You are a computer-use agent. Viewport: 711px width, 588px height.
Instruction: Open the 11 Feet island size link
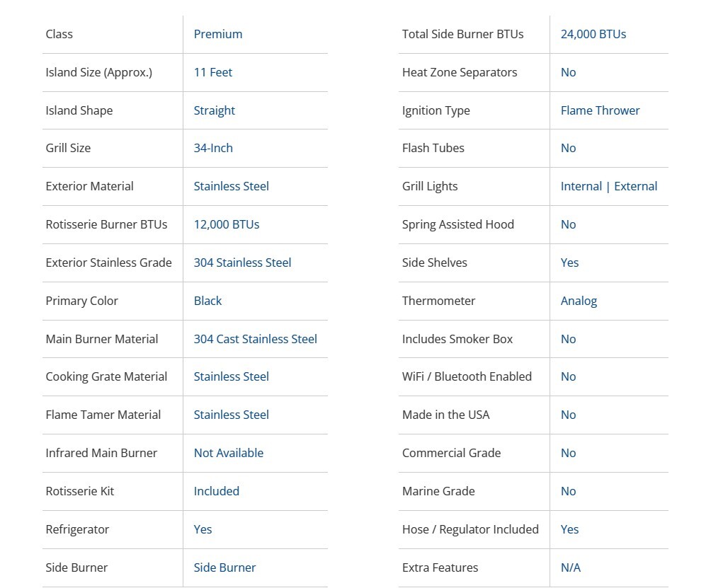212,72
